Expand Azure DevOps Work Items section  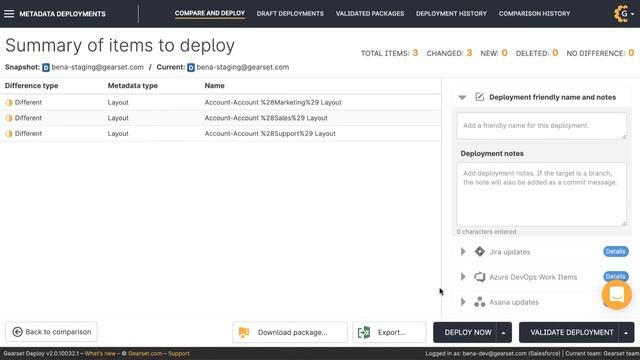point(463,277)
